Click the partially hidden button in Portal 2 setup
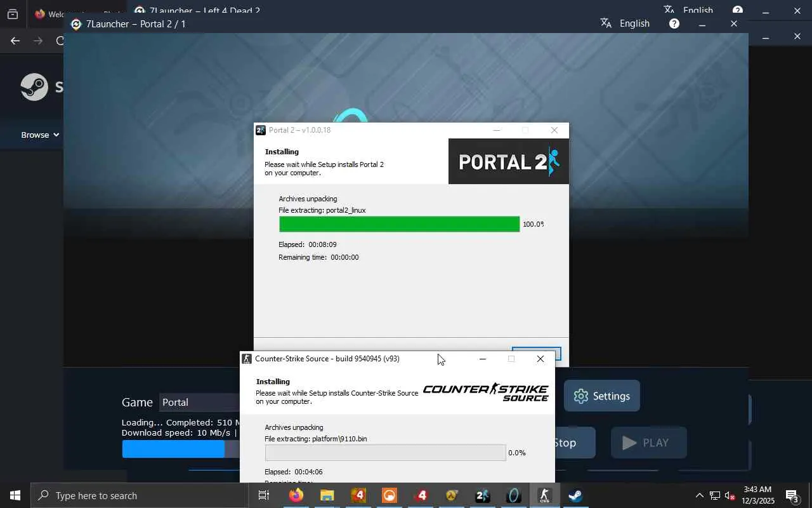 (x=537, y=354)
